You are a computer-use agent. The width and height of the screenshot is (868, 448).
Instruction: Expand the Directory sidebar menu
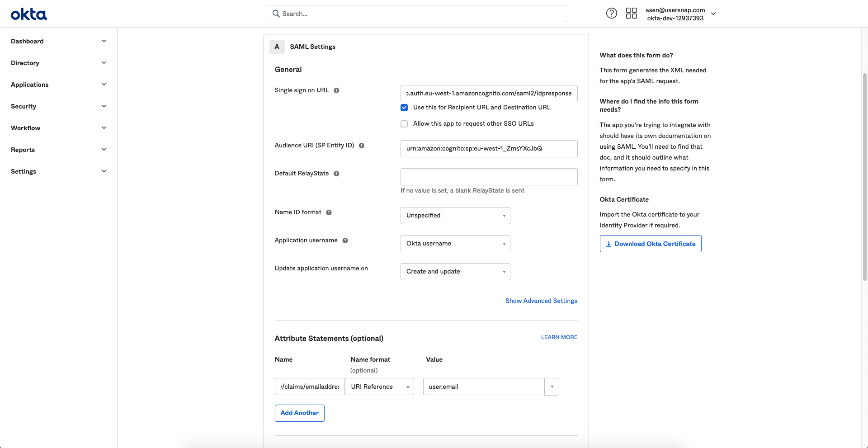[59, 63]
